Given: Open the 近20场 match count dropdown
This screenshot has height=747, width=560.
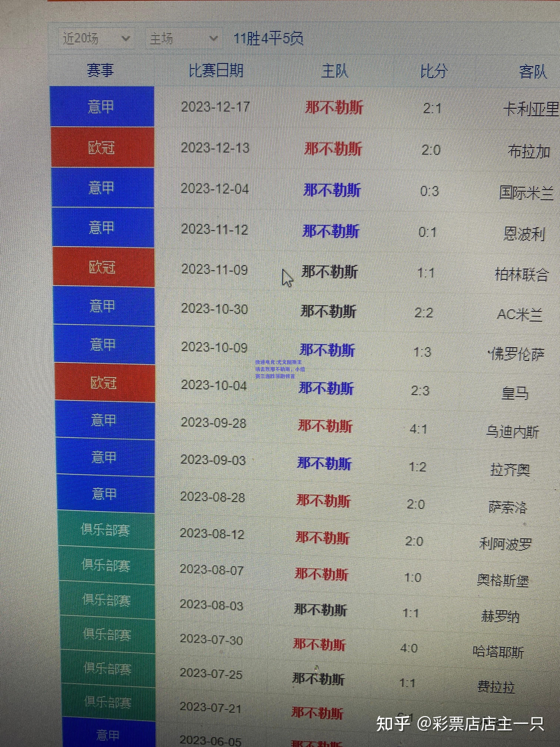Looking at the screenshot, I should click(x=96, y=39).
